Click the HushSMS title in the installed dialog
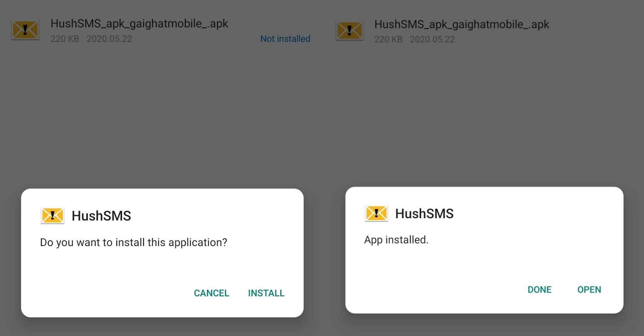This screenshot has height=336, width=644. (x=425, y=214)
